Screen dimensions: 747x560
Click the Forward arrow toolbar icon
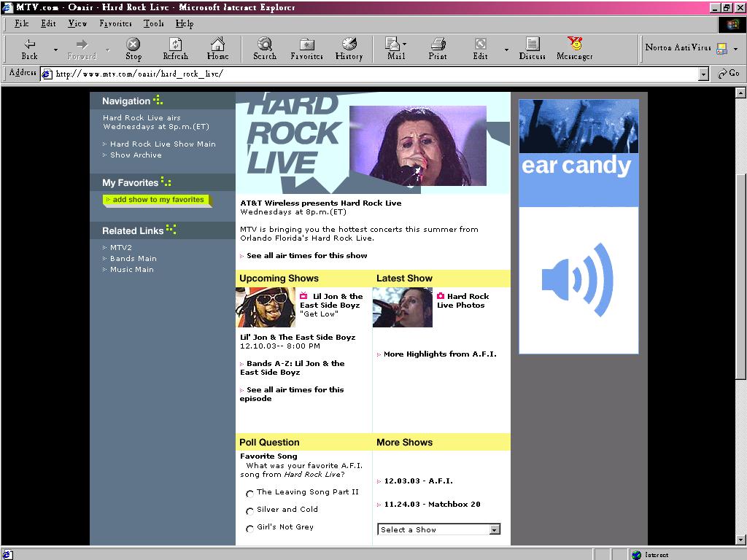coord(82,44)
